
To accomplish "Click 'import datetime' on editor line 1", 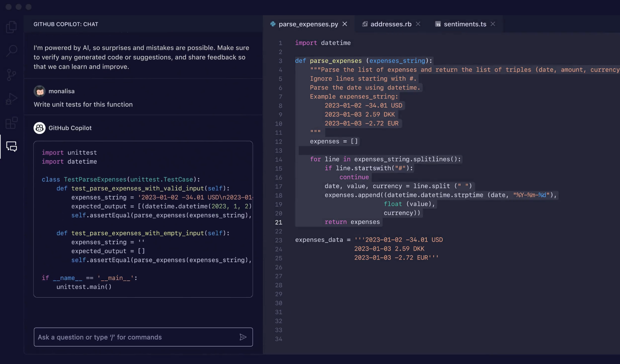I will (x=323, y=43).
